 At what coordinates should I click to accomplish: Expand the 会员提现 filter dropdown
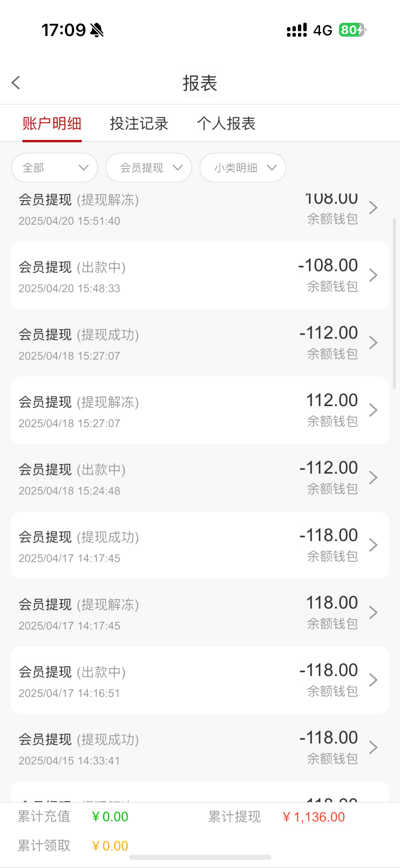[x=149, y=168]
